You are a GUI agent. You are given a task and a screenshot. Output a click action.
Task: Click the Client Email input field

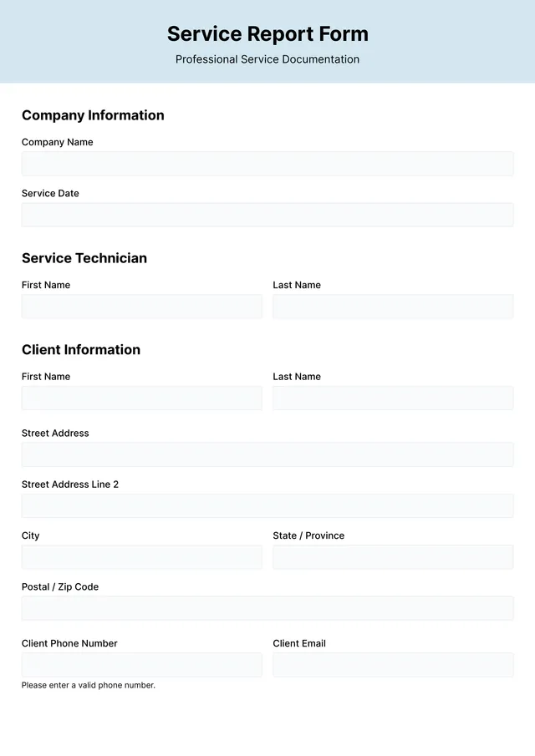tap(393, 664)
